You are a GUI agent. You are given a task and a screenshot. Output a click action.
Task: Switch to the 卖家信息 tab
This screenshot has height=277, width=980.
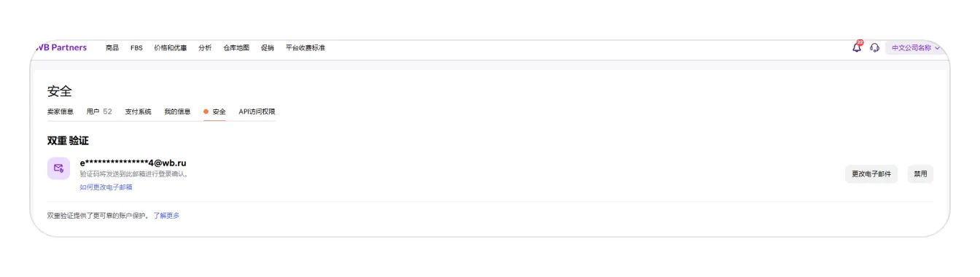click(61, 112)
